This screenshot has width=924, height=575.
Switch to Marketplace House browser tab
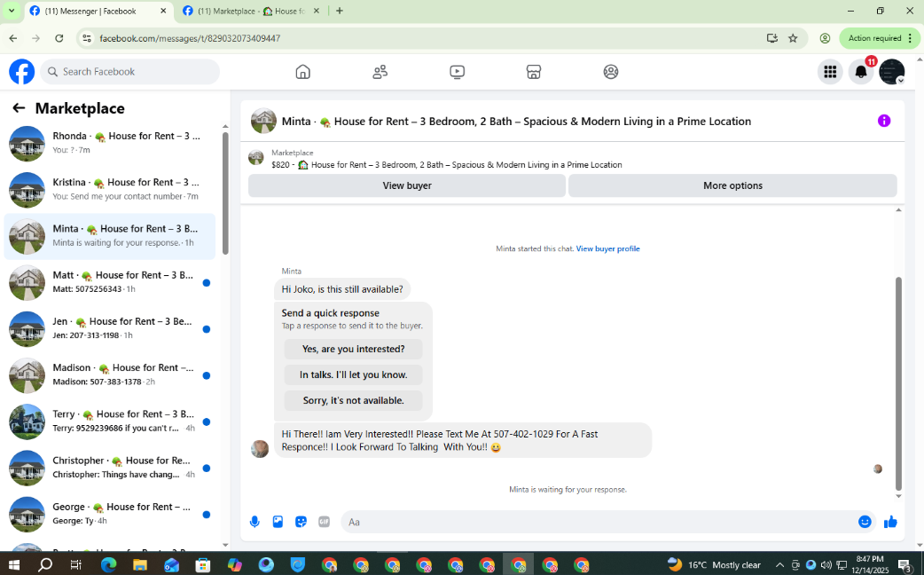tap(251, 11)
